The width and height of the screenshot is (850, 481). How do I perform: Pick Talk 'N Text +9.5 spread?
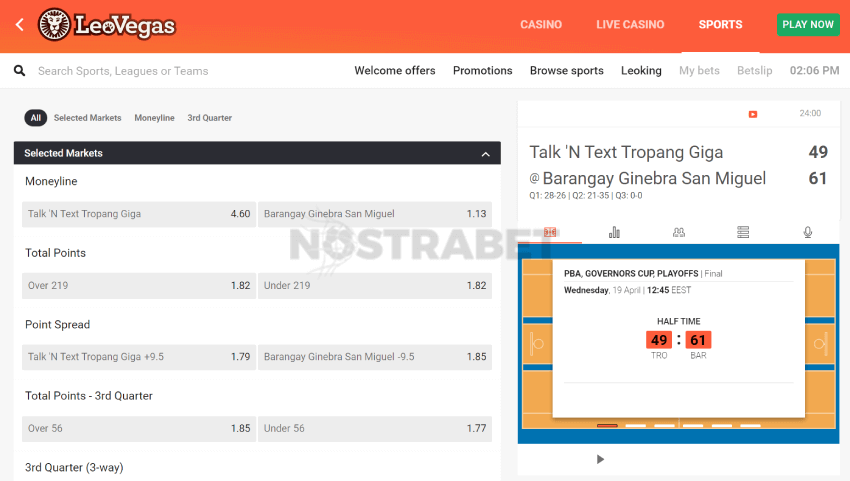[139, 357]
